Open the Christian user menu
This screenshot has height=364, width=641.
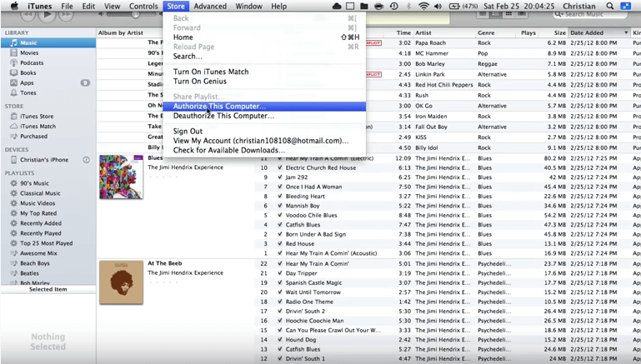point(578,6)
